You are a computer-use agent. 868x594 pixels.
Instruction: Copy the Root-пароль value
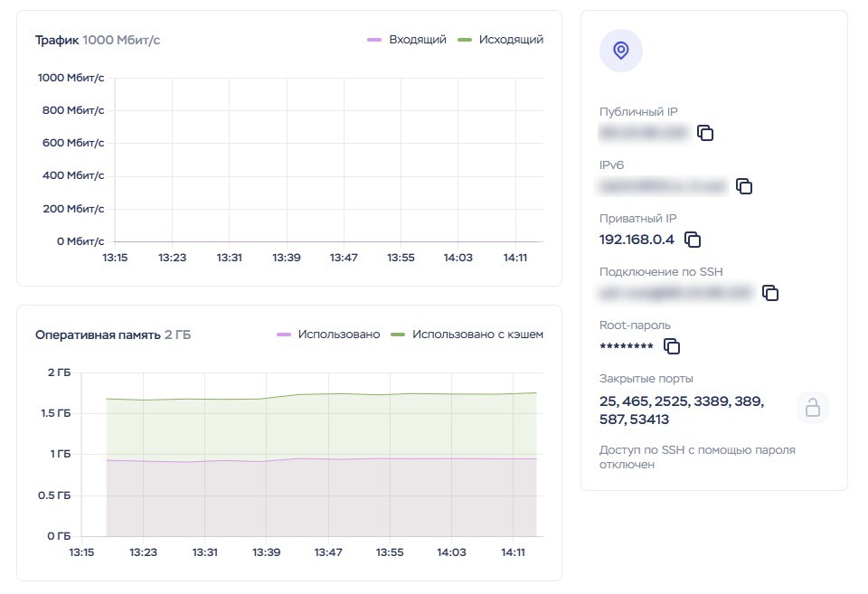point(672,346)
